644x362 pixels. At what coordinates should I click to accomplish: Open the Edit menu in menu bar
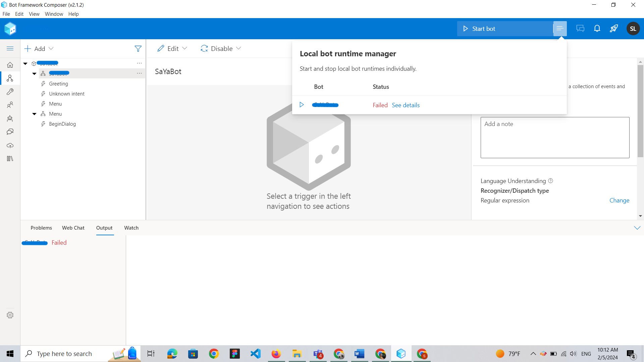click(x=19, y=14)
